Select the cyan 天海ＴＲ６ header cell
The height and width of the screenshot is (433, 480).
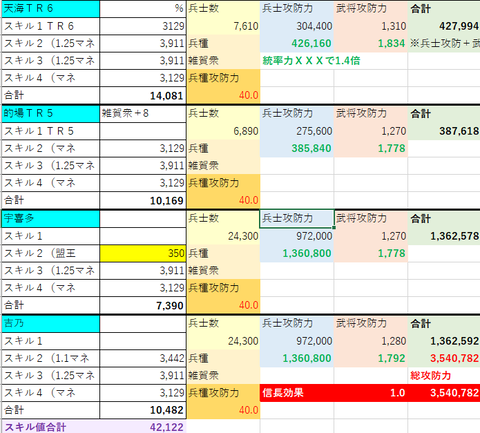click(x=51, y=9)
